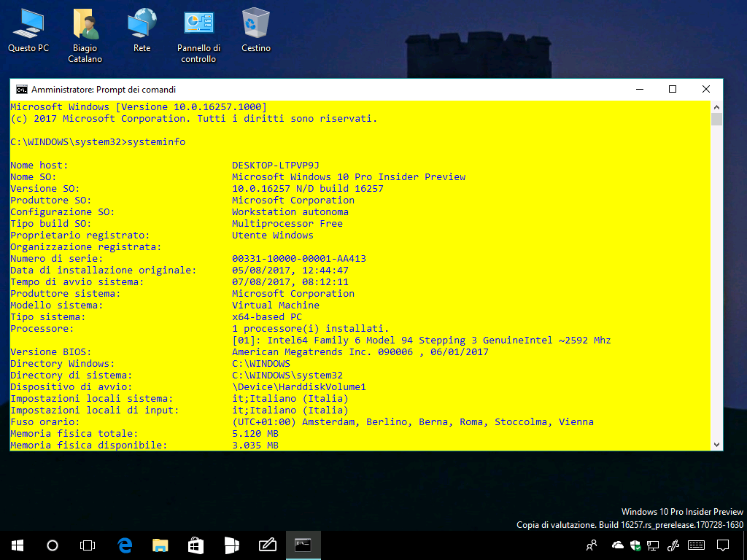747x560 pixels.
Task: Click the 'Organizzazione registrata:' label
Action: click(x=86, y=246)
